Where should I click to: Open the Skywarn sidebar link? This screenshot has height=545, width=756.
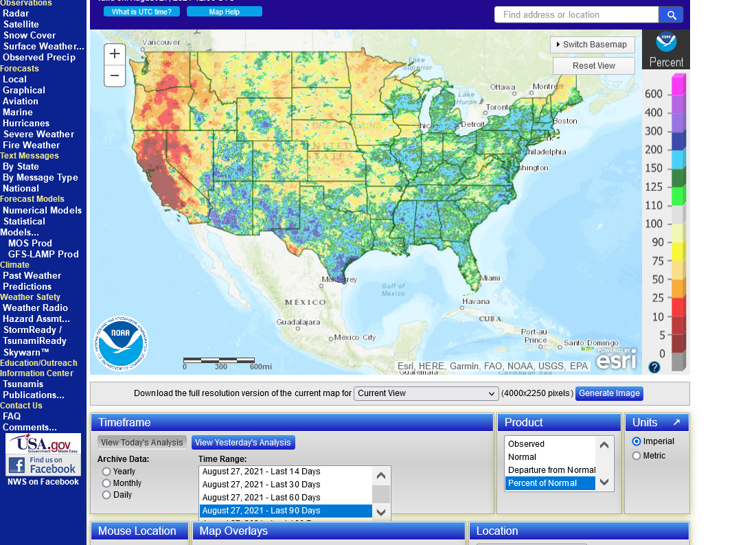(x=26, y=353)
